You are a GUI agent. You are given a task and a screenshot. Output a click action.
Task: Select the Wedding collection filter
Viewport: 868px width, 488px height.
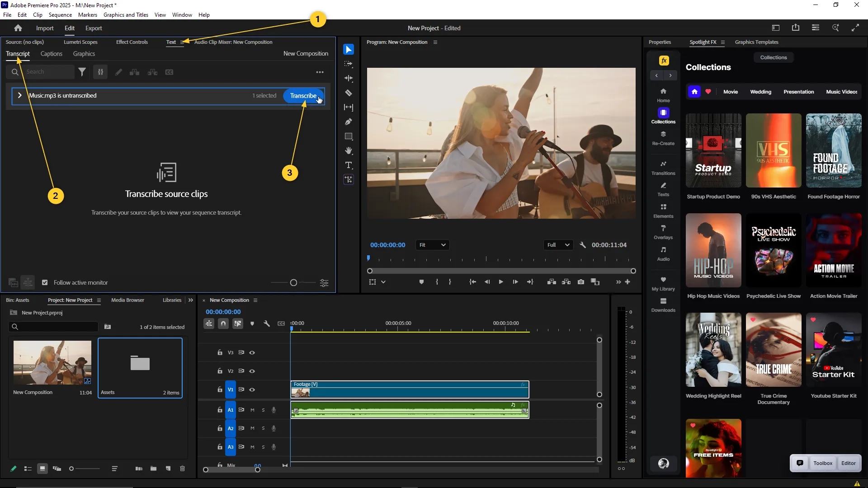(x=761, y=92)
